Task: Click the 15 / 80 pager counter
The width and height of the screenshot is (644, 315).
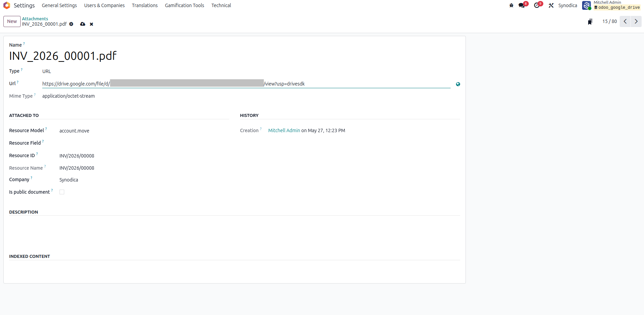Action: pos(610,21)
